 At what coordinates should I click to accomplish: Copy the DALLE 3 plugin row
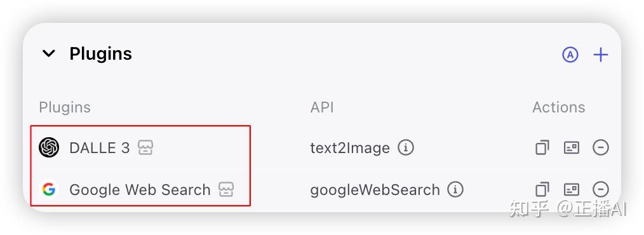coord(542,147)
